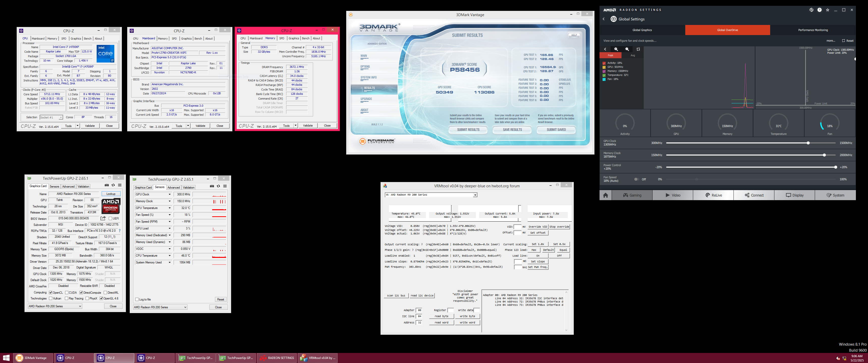Zoom out on the Radeon OverDrive graph
Screen dimensions: 868x363
click(x=627, y=49)
